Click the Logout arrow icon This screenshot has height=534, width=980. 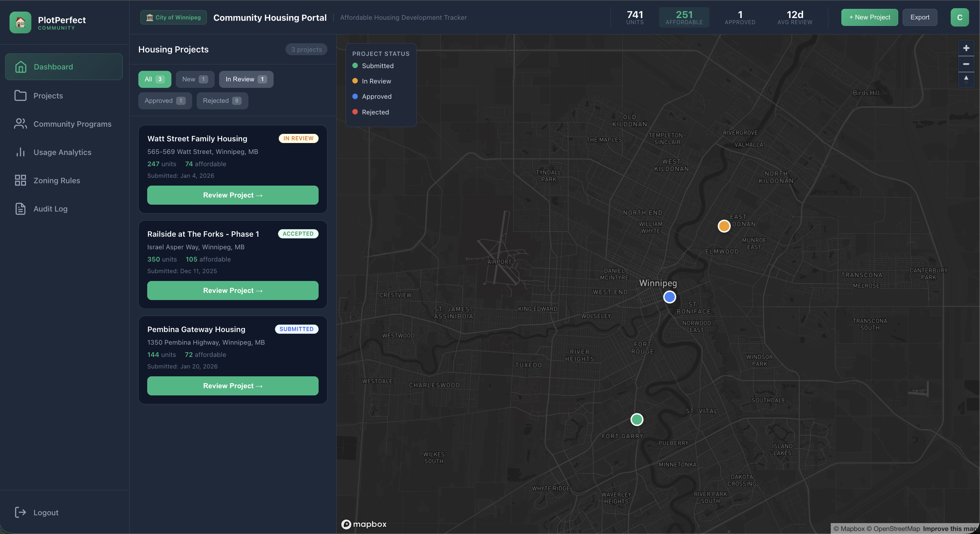pos(20,512)
